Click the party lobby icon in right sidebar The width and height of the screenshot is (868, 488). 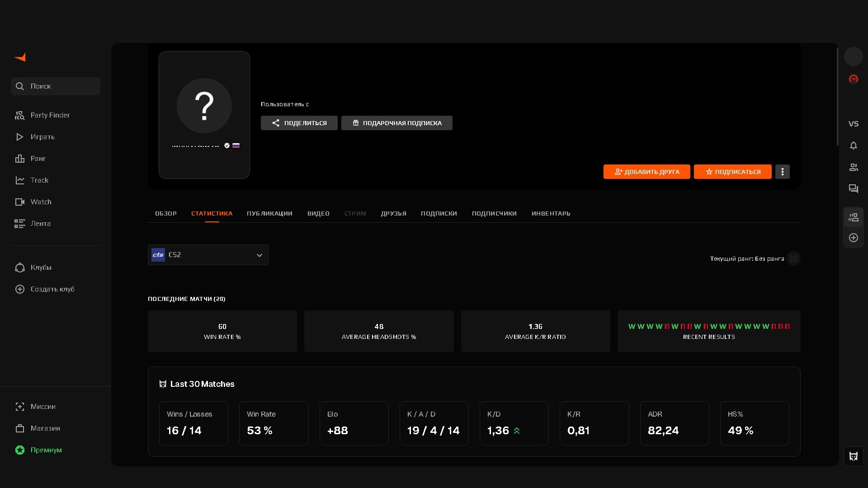(853, 218)
